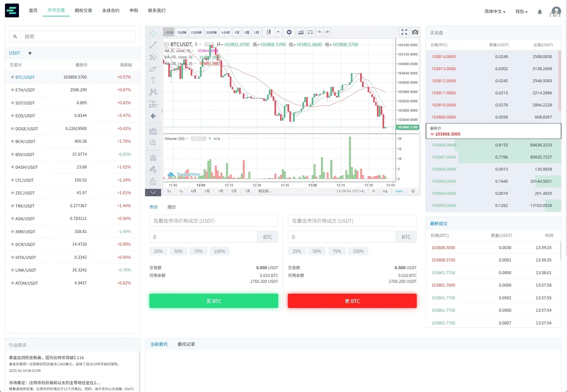This screenshot has width=567, height=392.
Task: Open the chart settings gear
Action: coord(289,32)
